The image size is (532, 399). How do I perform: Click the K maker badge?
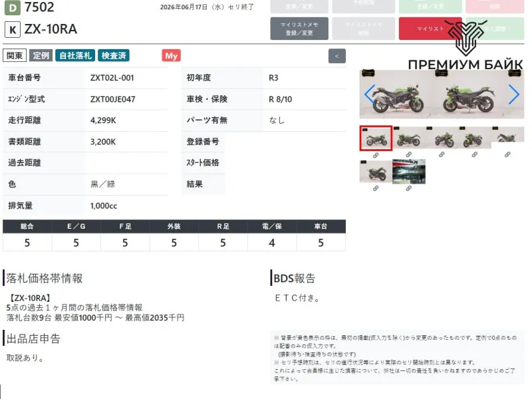coord(13,29)
